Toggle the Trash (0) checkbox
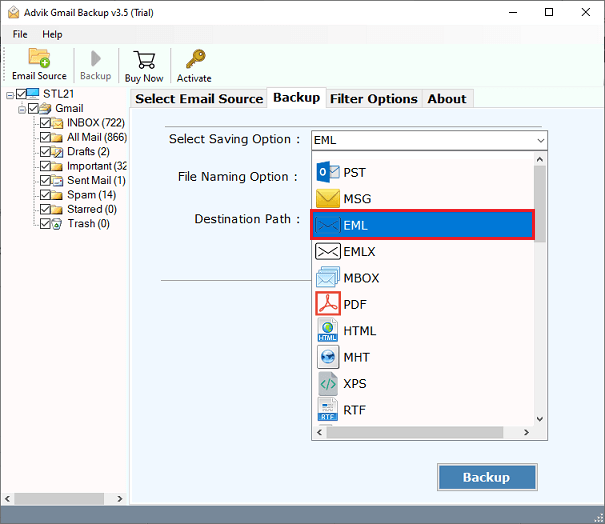The height and width of the screenshot is (524, 605). (46, 223)
